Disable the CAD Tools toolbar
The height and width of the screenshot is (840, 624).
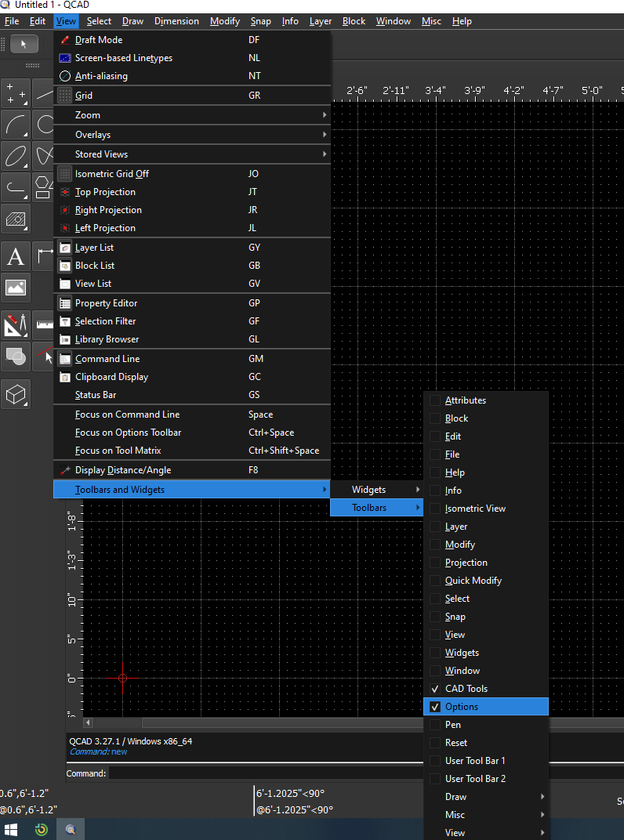435,689
